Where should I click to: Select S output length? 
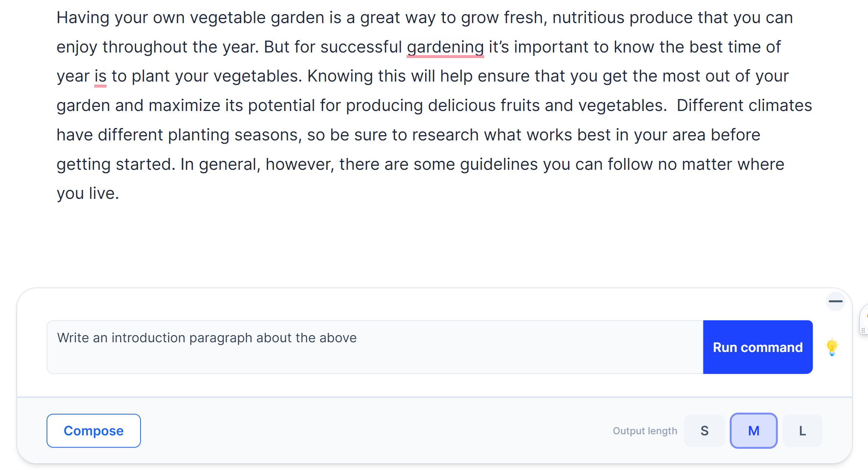click(x=704, y=431)
